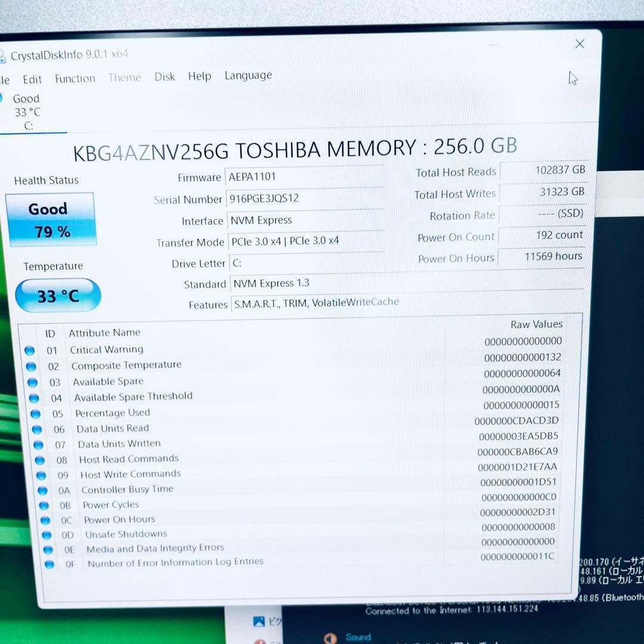
Task: Click the blue status icon beside Critical Warning
Action: tap(30, 351)
